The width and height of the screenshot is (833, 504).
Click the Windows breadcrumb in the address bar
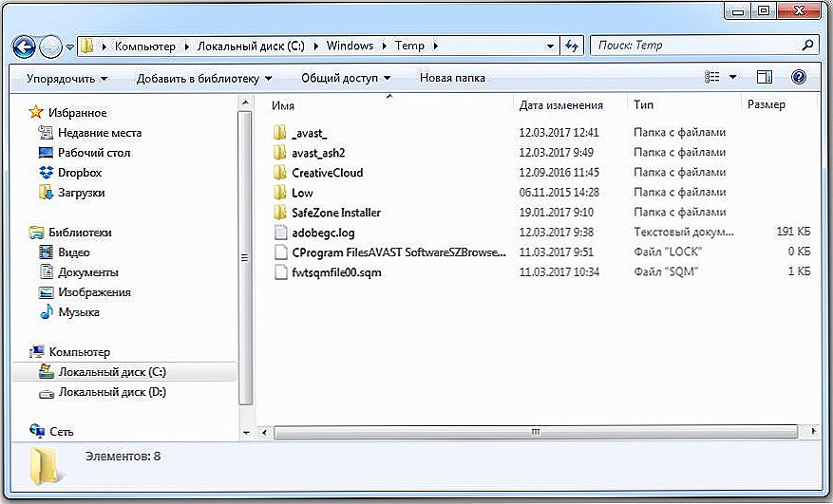click(x=350, y=46)
